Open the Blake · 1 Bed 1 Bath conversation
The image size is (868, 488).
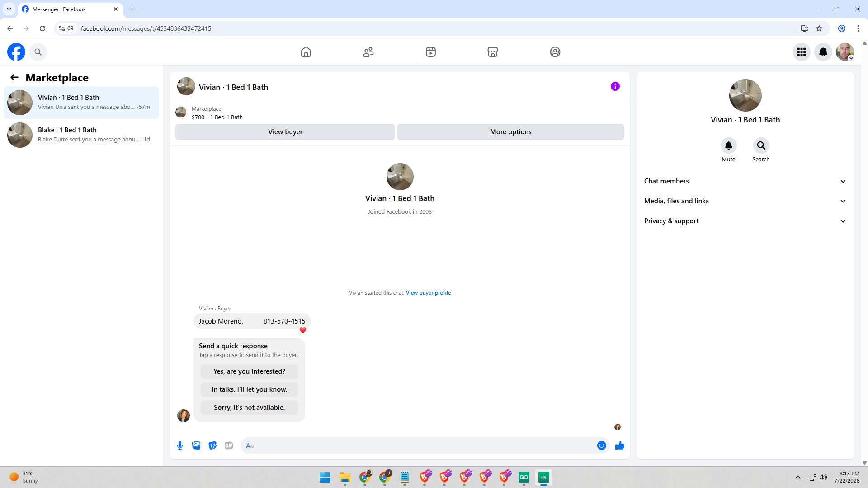pos(81,135)
